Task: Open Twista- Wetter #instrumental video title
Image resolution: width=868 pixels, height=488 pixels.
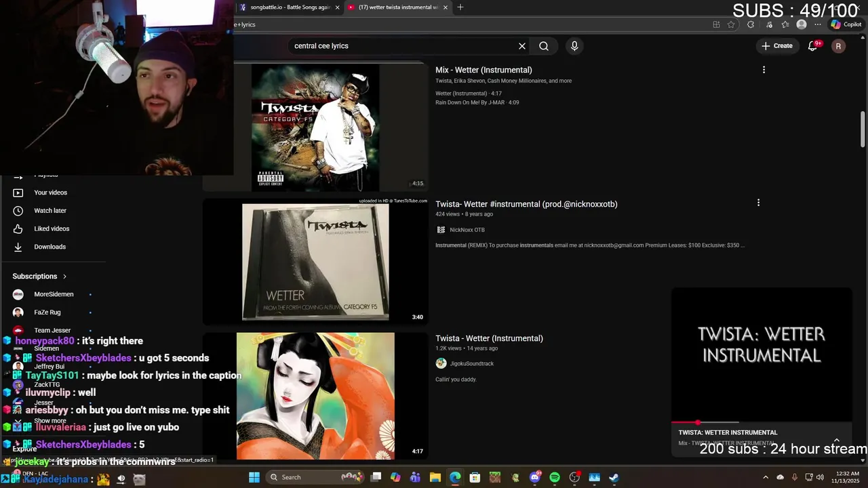Action: (x=526, y=204)
